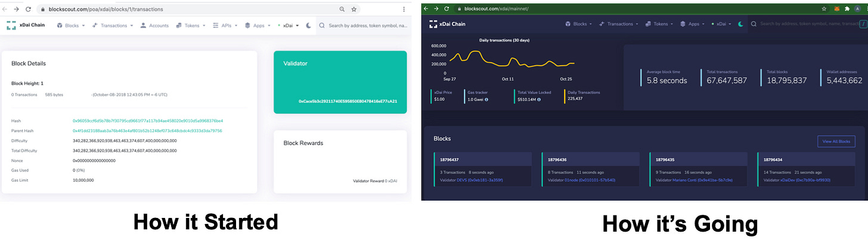
Task: Click search magnifier icon in light window
Action: point(322,26)
